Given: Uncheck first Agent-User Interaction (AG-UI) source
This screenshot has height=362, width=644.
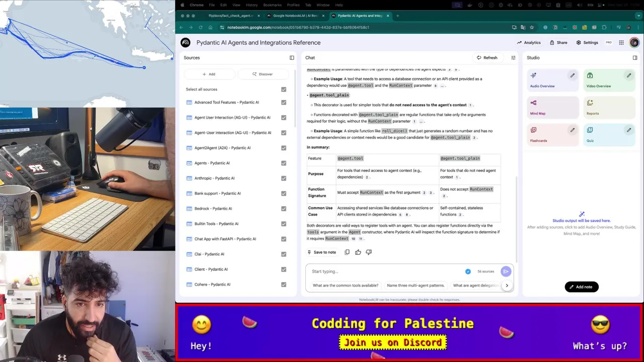Looking at the screenshot, I should coord(284,118).
